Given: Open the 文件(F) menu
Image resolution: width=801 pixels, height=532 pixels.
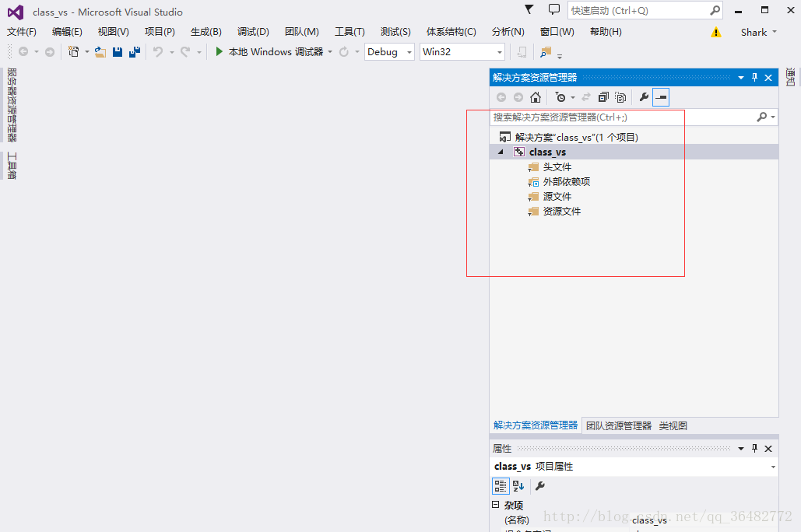Looking at the screenshot, I should [x=22, y=32].
